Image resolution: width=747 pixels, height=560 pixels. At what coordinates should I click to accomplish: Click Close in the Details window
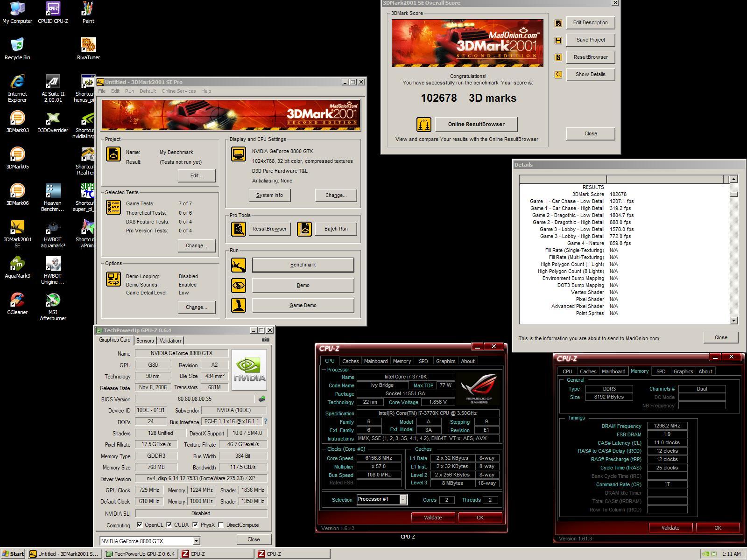pyautogui.click(x=721, y=337)
